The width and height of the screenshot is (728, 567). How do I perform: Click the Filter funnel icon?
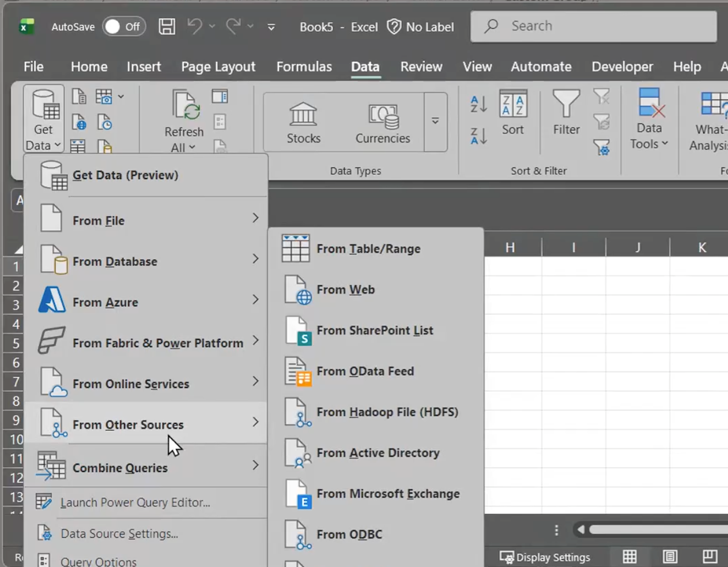[566, 112]
